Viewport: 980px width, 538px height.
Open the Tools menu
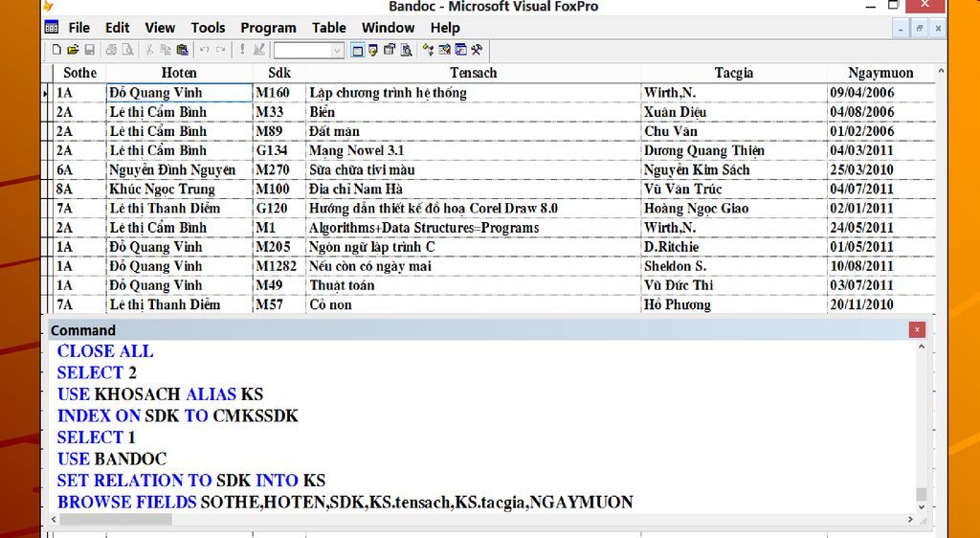tap(208, 28)
